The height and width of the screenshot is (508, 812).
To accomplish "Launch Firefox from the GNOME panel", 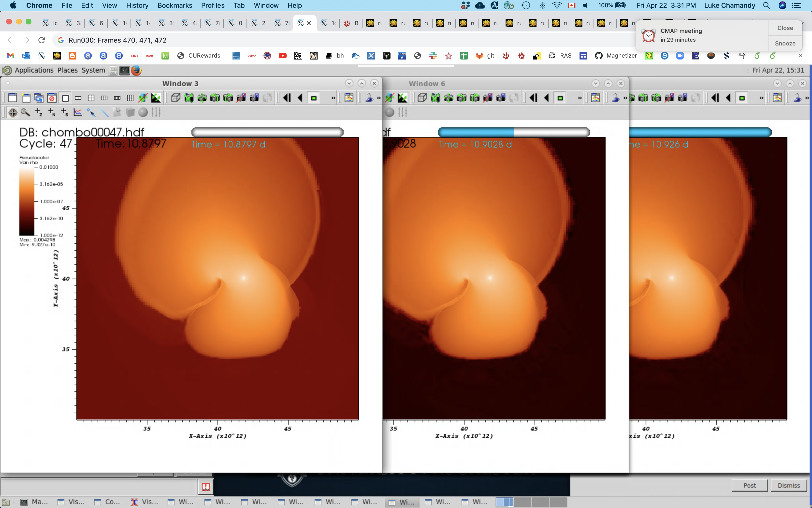I will (136, 71).
